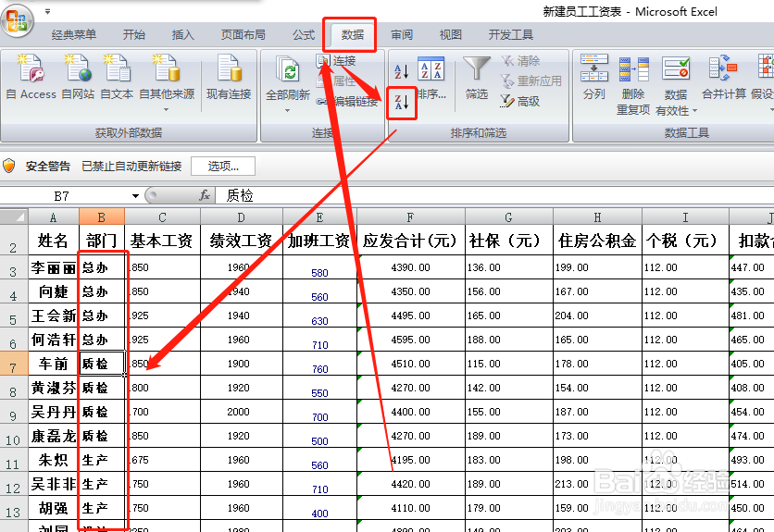The width and height of the screenshot is (774, 532).
Task: Click name cell 吴非非
Action: coord(54,485)
